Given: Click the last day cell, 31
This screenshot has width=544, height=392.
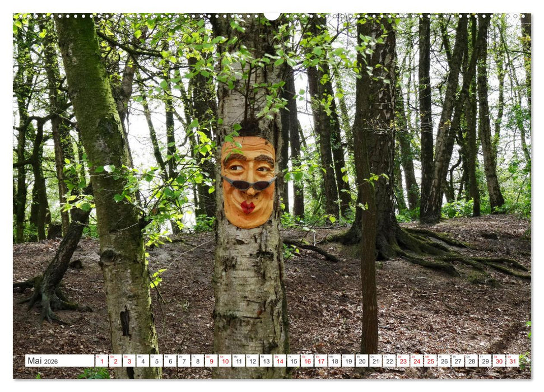Looking at the screenshot, I should [x=512, y=361].
